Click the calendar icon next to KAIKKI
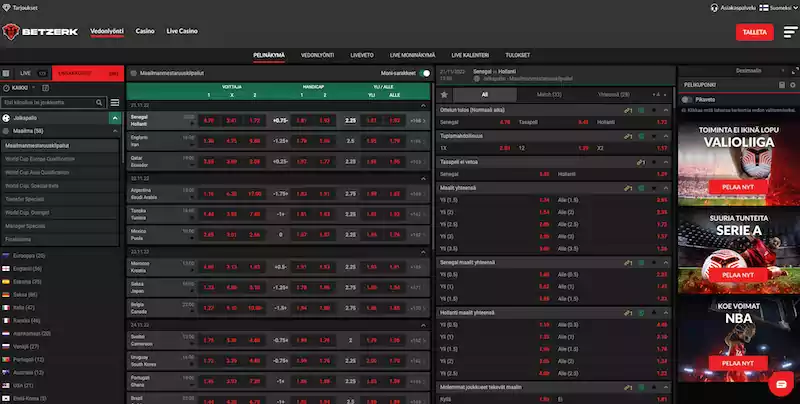The height and width of the screenshot is (404, 800). 45,88
